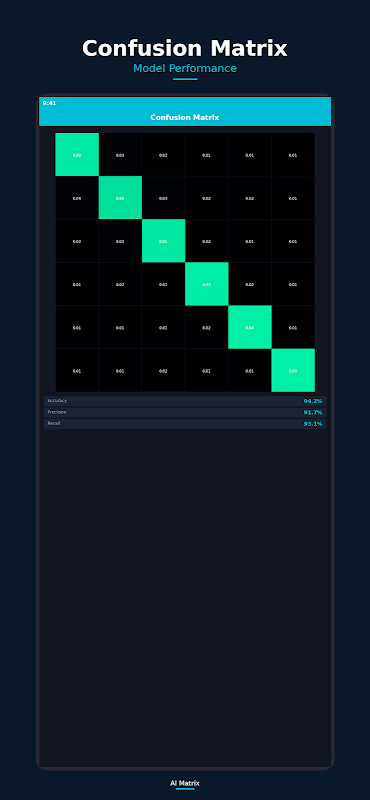The height and width of the screenshot is (800, 370).
Task: Click the Model Performance subtitle
Action: pyautogui.click(x=185, y=68)
